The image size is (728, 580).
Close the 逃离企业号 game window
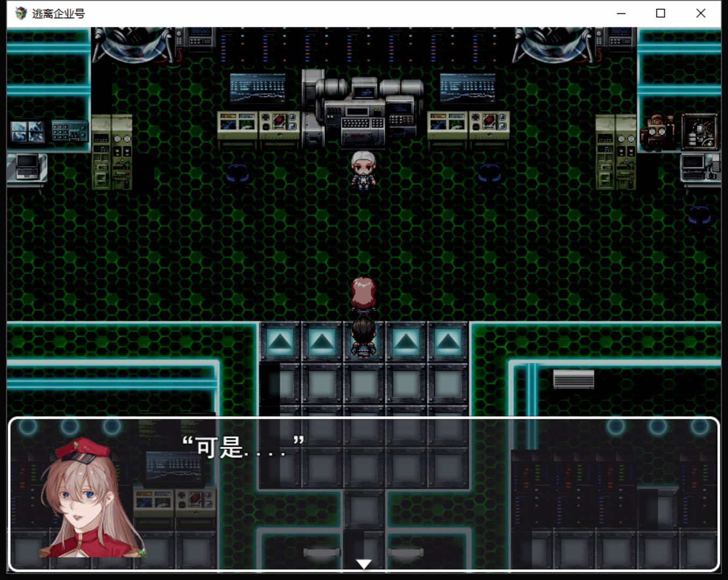coord(701,13)
